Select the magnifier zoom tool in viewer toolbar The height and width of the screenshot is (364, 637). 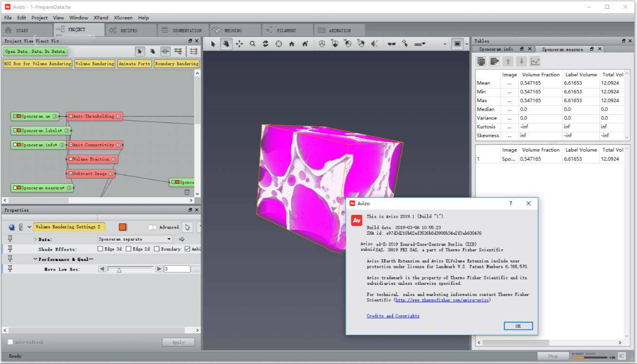[253, 44]
